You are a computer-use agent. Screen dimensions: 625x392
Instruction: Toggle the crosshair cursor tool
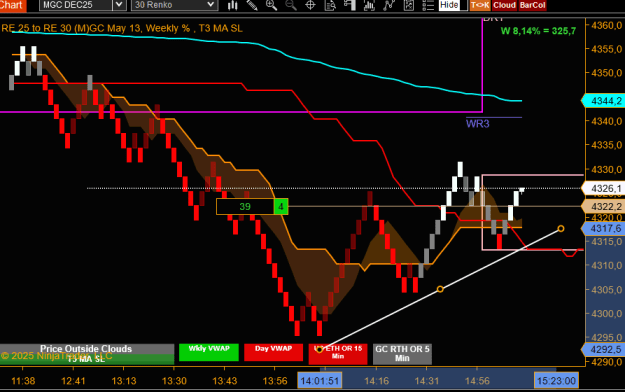310,5
